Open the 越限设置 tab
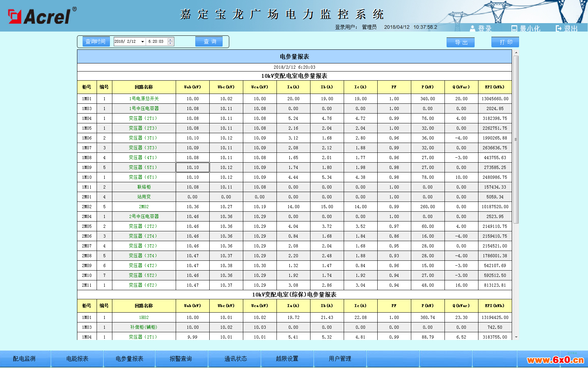Screen dimensions: 588x368 [x=287, y=359]
